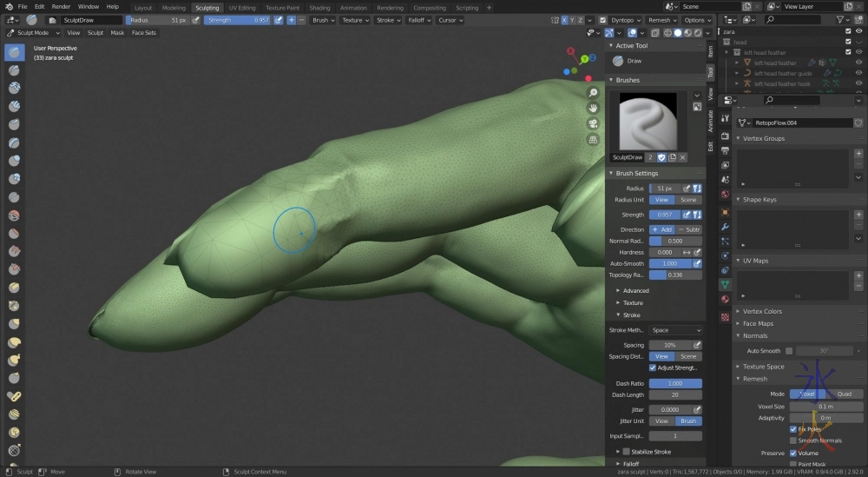Viewport: 868px width, 477px height.
Task: Select the Draw brush in left toolbar
Action: (15, 52)
